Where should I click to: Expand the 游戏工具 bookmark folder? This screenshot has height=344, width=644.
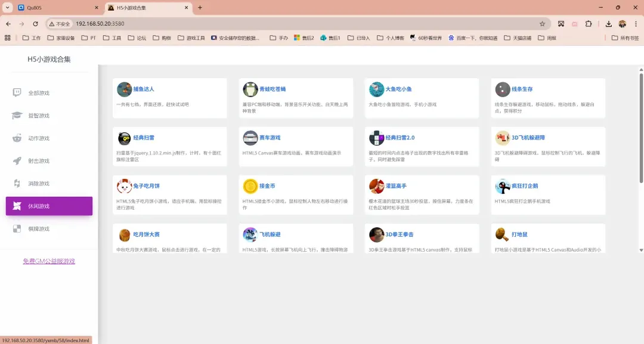click(191, 38)
